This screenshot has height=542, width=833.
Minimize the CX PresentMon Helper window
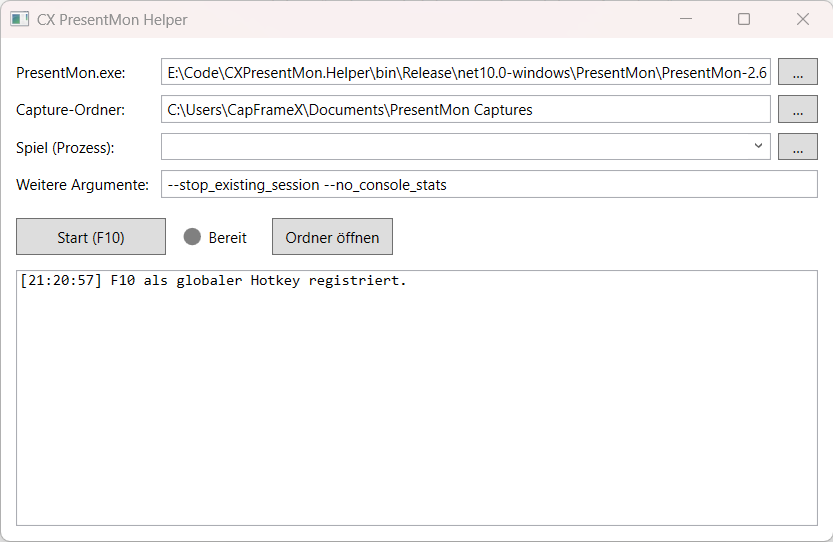[686, 19]
